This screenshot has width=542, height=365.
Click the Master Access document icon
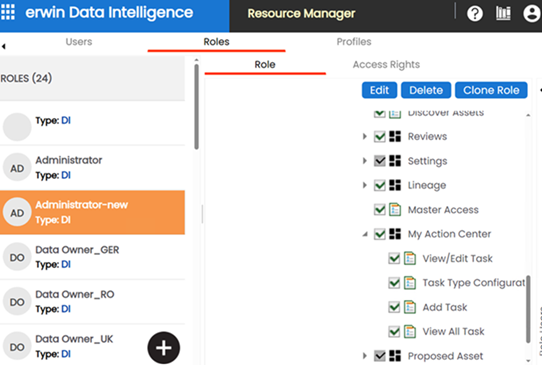(x=395, y=209)
